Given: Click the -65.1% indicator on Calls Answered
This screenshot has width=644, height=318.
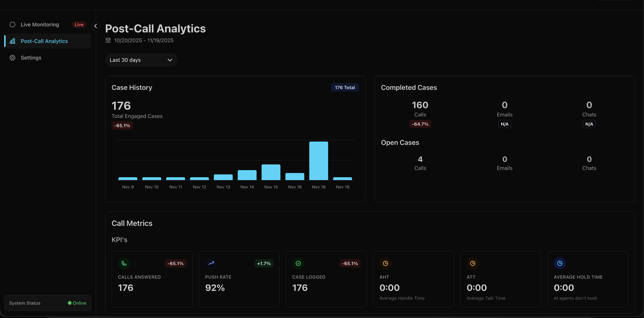Looking at the screenshot, I should [175, 263].
